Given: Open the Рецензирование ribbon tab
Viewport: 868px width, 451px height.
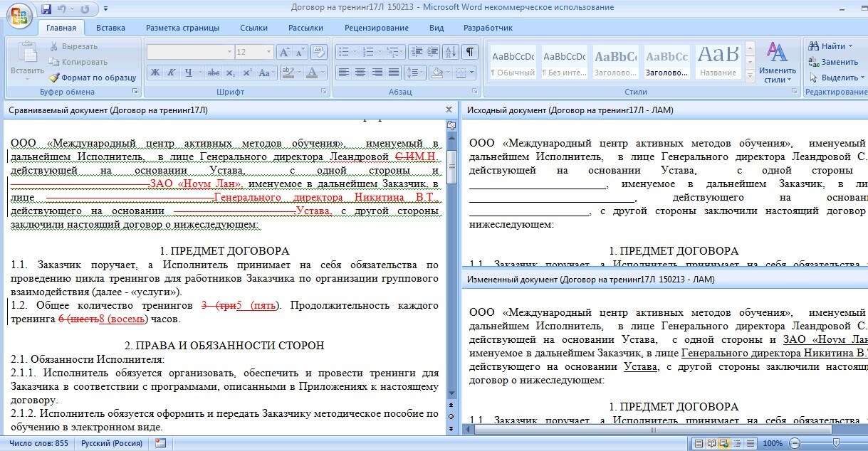Looking at the screenshot, I should pyautogui.click(x=376, y=28).
